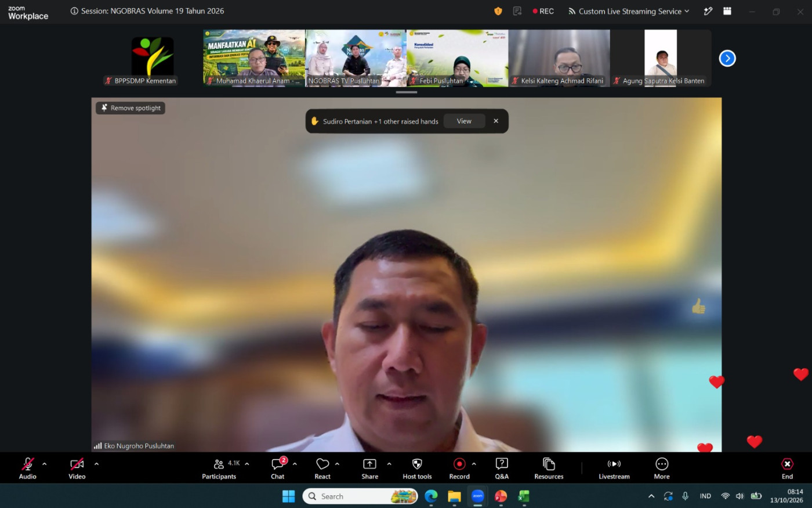812x508 pixels.
Task: Open the Custom Live Streaming Service dropdown
Action: (x=629, y=11)
